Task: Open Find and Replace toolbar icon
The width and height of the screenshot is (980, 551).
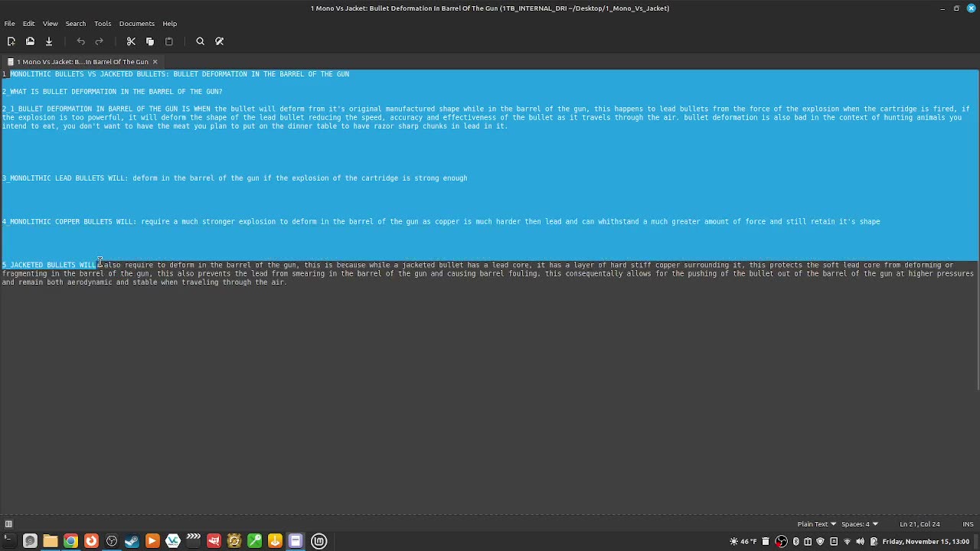Action: (x=220, y=41)
